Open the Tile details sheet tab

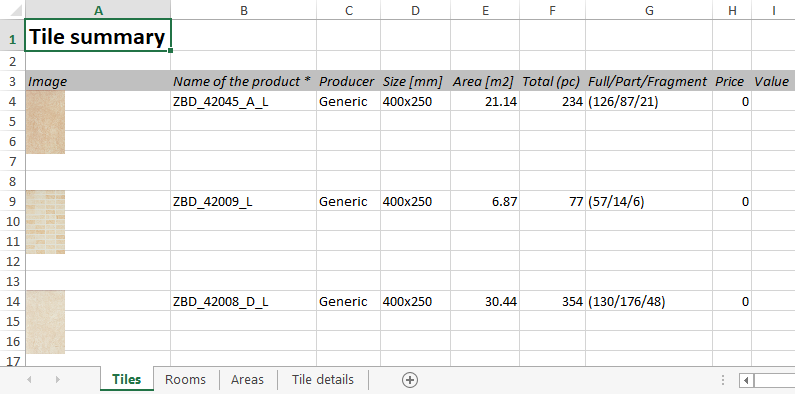click(323, 380)
